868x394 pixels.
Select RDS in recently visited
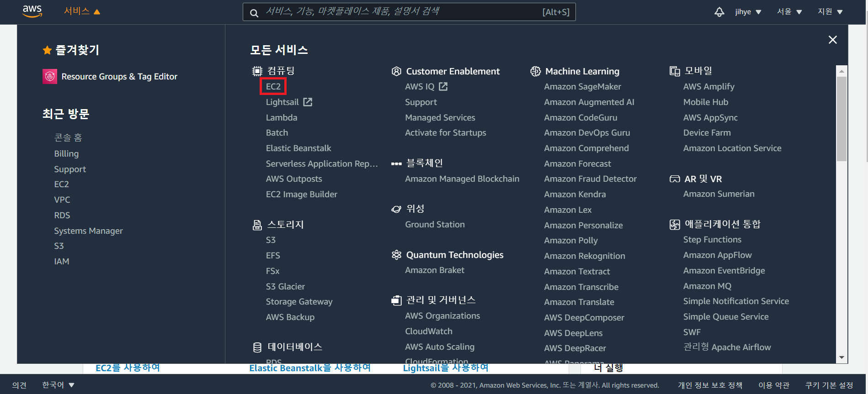tap(62, 215)
